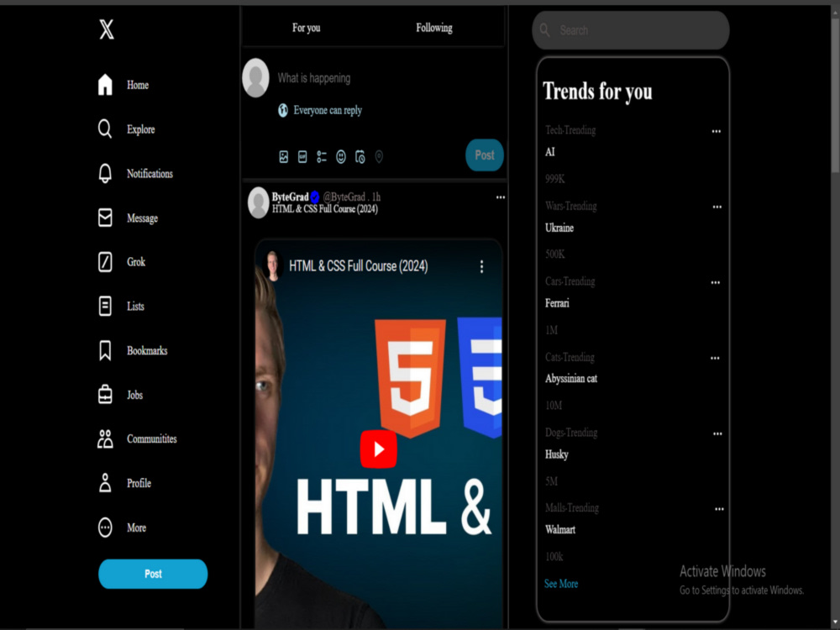Schedule the post with calendar icon
Screen dimensions: 840x630
point(360,156)
